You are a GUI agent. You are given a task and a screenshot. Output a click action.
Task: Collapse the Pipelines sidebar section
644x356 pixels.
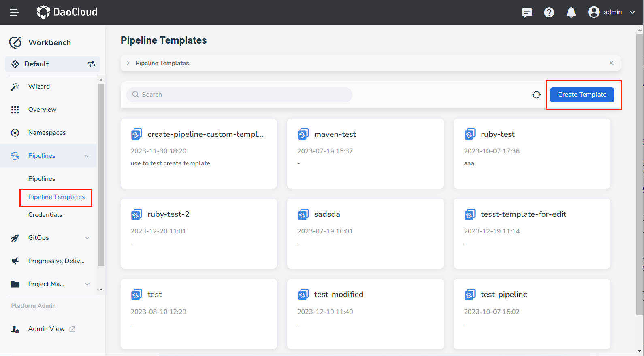pyautogui.click(x=86, y=156)
